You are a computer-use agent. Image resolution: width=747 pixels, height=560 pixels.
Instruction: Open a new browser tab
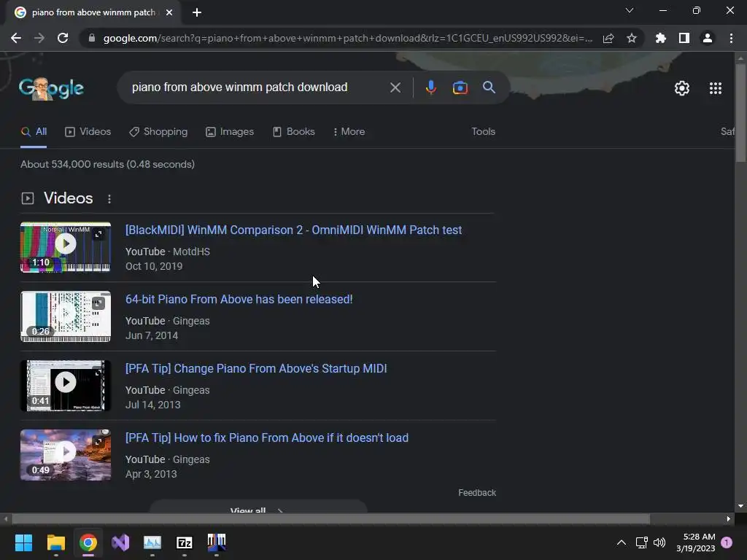[x=197, y=12]
